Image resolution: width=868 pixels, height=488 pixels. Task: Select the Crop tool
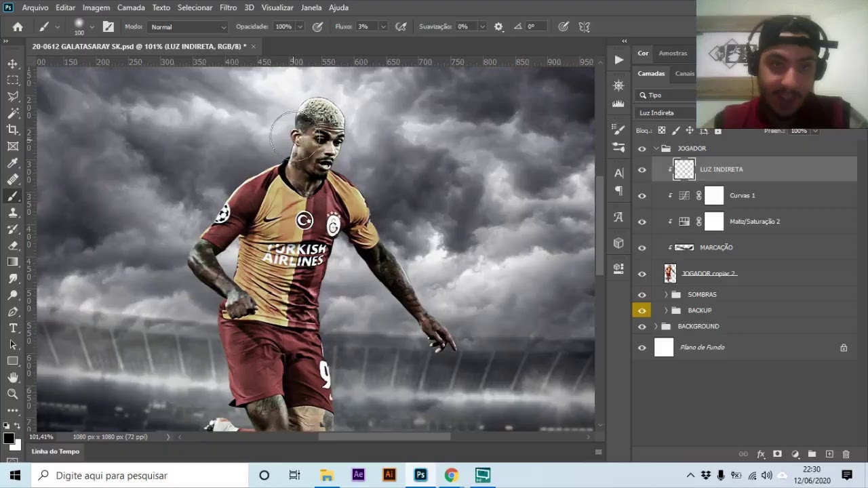click(13, 129)
